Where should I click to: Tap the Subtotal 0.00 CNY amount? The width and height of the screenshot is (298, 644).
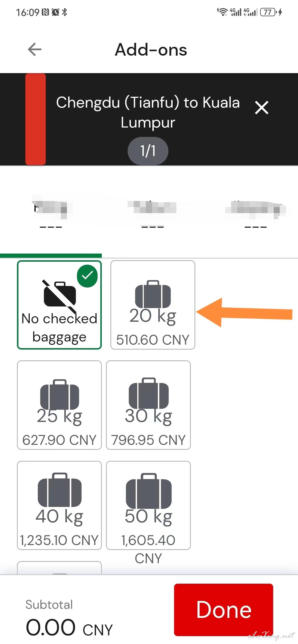pos(69,627)
